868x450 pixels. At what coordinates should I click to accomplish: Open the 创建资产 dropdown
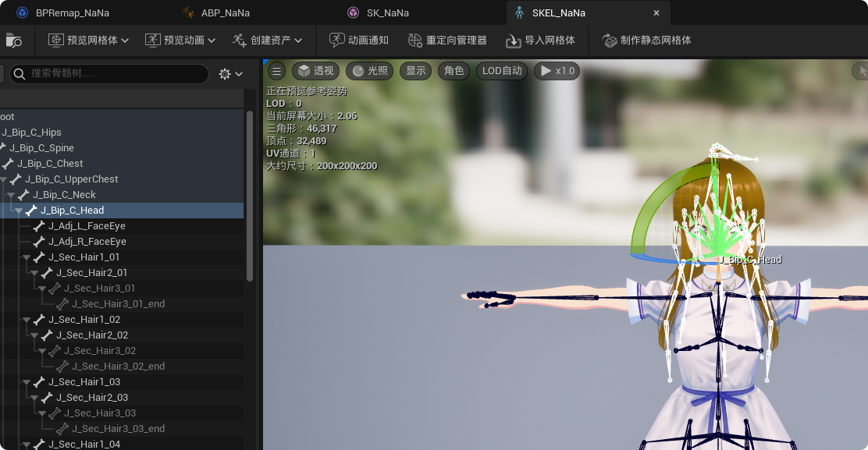(x=267, y=41)
